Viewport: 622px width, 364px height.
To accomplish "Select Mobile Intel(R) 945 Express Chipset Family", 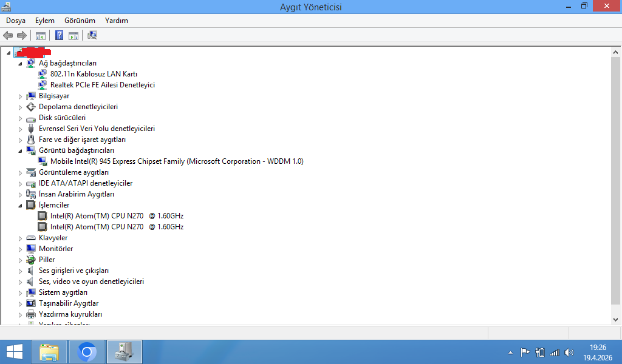I will [x=177, y=161].
